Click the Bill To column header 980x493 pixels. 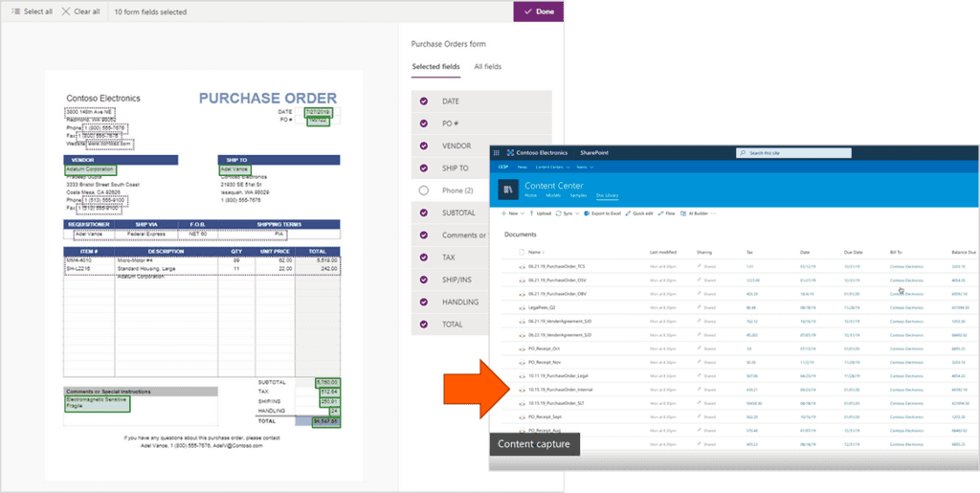(x=896, y=253)
